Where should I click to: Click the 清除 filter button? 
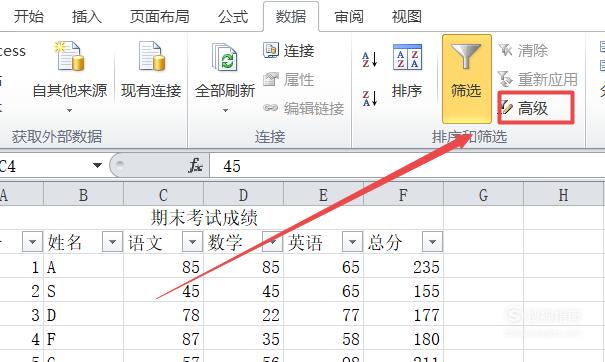point(524,51)
